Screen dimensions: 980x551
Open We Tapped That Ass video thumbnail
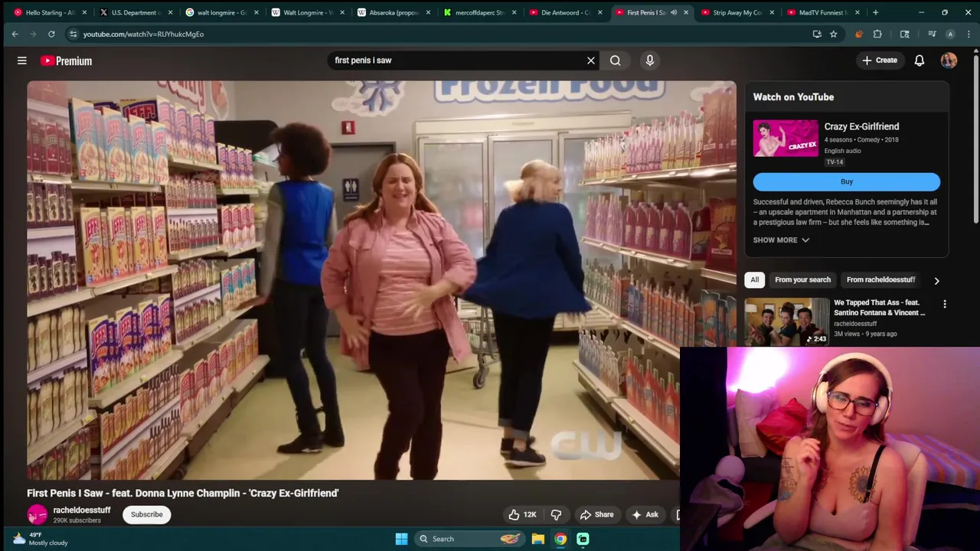[786, 321]
